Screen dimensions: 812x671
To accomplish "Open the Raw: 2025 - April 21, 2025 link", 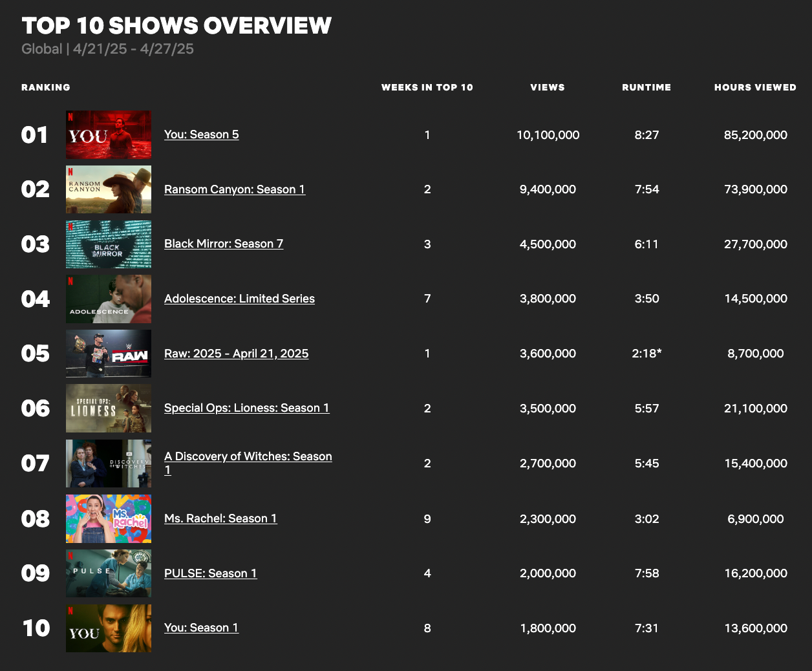I will click(236, 354).
